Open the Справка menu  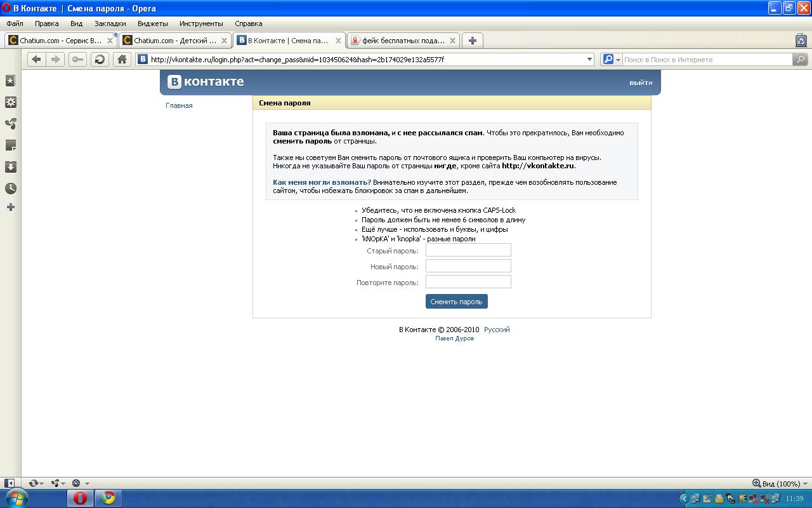click(248, 23)
